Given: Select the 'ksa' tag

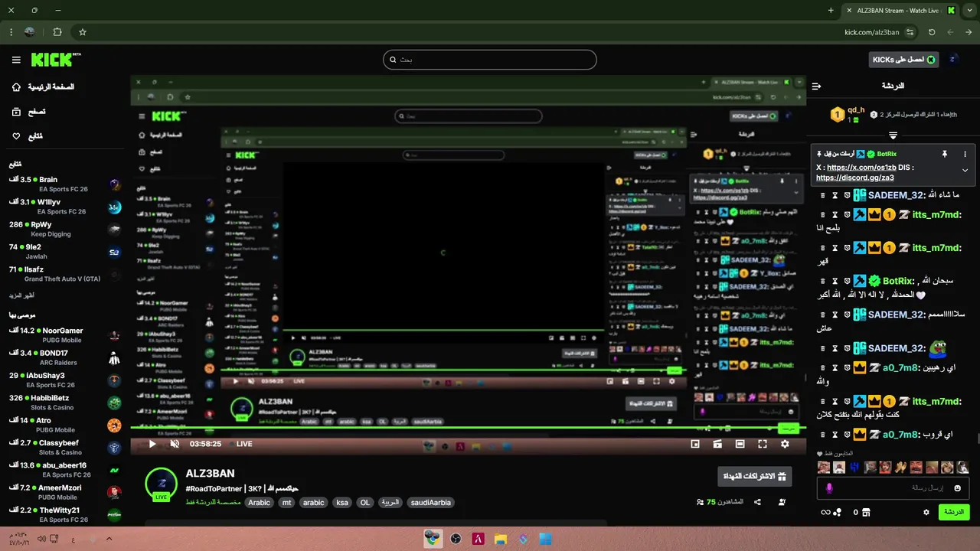Looking at the screenshot, I should tap(342, 503).
